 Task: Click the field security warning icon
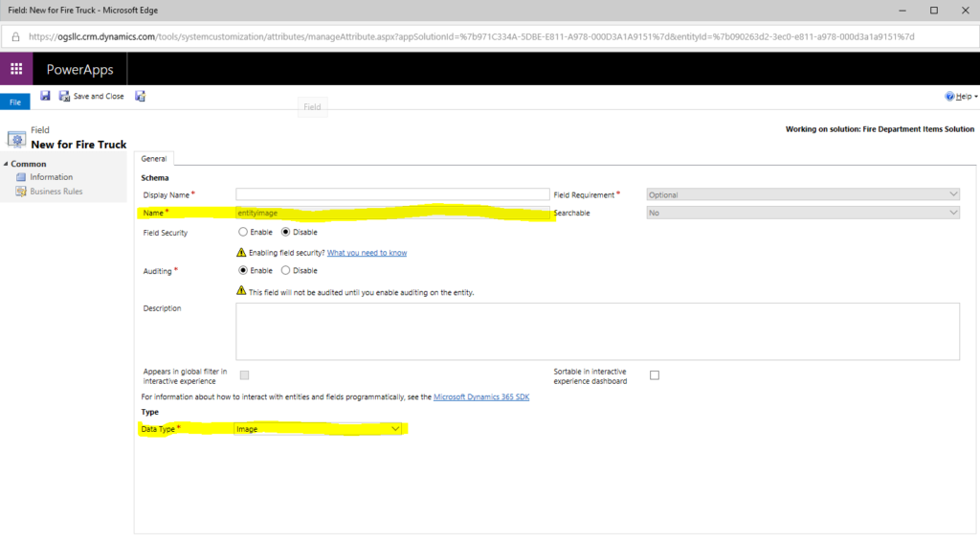[241, 252]
